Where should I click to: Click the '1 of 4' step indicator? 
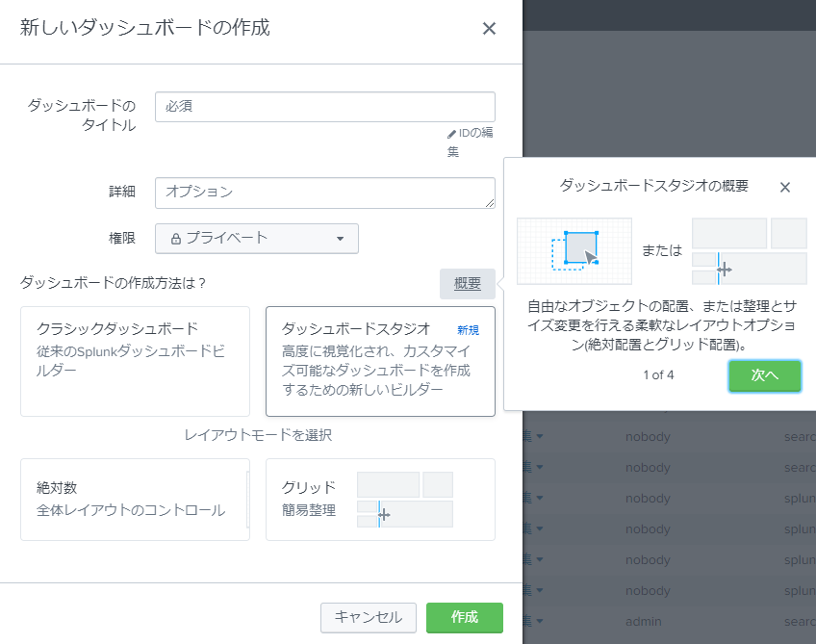658,374
